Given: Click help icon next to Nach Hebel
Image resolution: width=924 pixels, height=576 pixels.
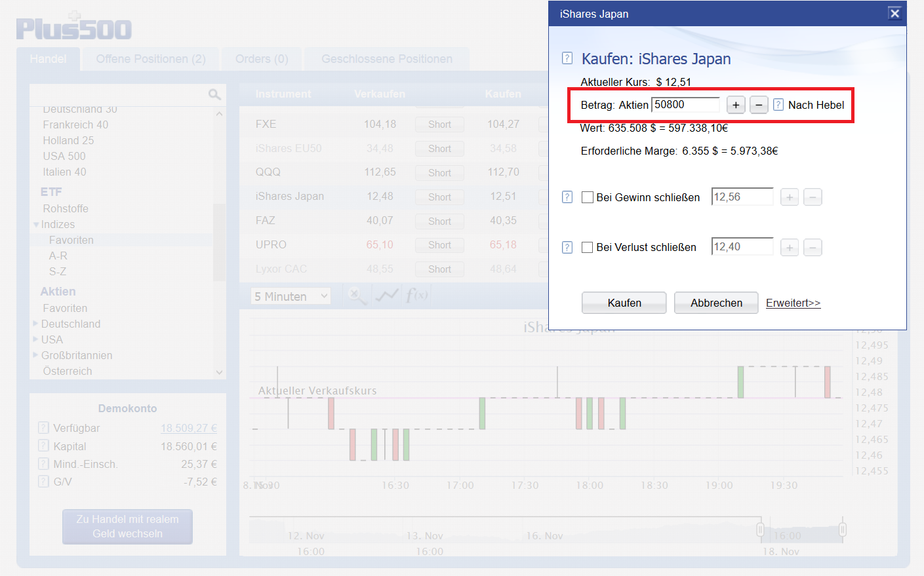Looking at the screenshot, I should click(778, 105).
